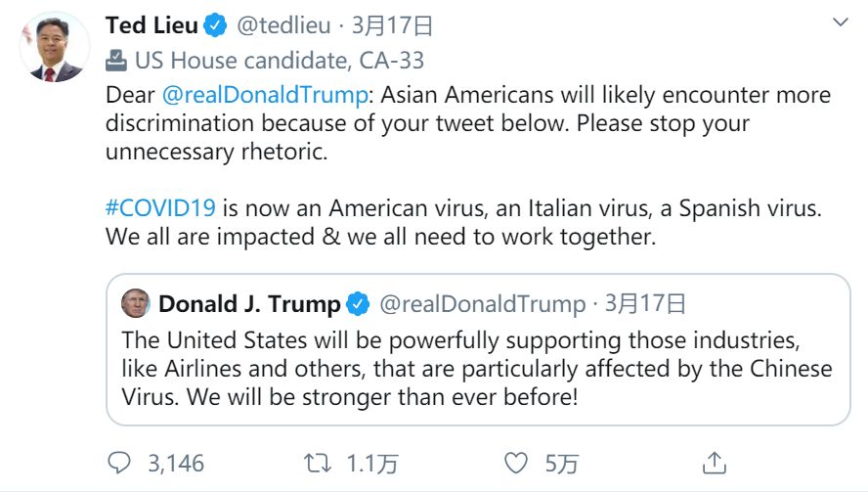Open the #COVID19 hashtag
Viewport: 868px width, 492px height.
[160, 208]
